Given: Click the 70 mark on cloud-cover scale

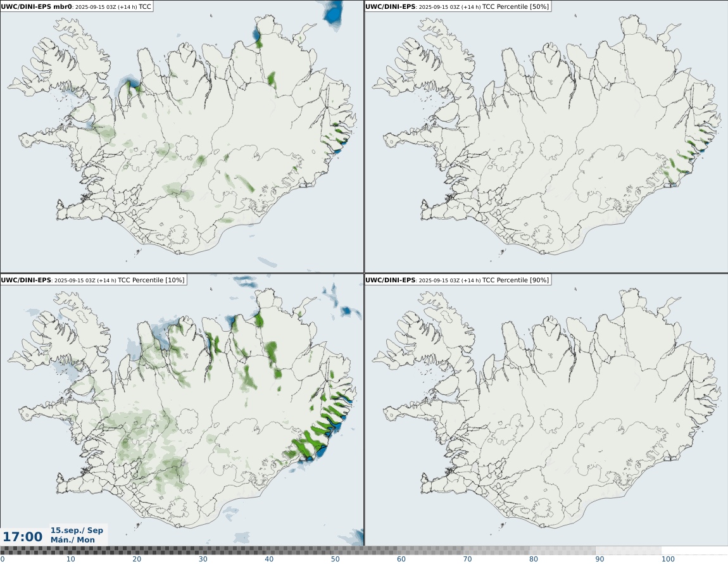Looking at the screenshot, I should (x=468, y=559).
